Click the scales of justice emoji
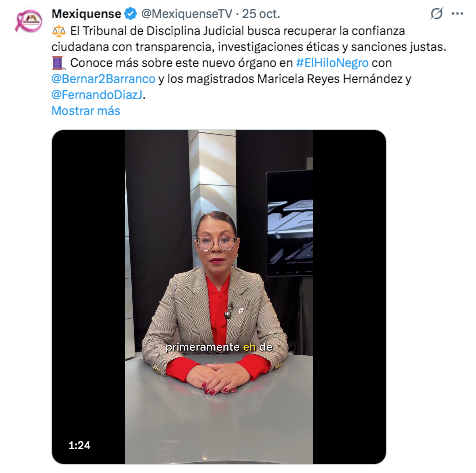This screenshot has width=476, height=473. (59, 31)
